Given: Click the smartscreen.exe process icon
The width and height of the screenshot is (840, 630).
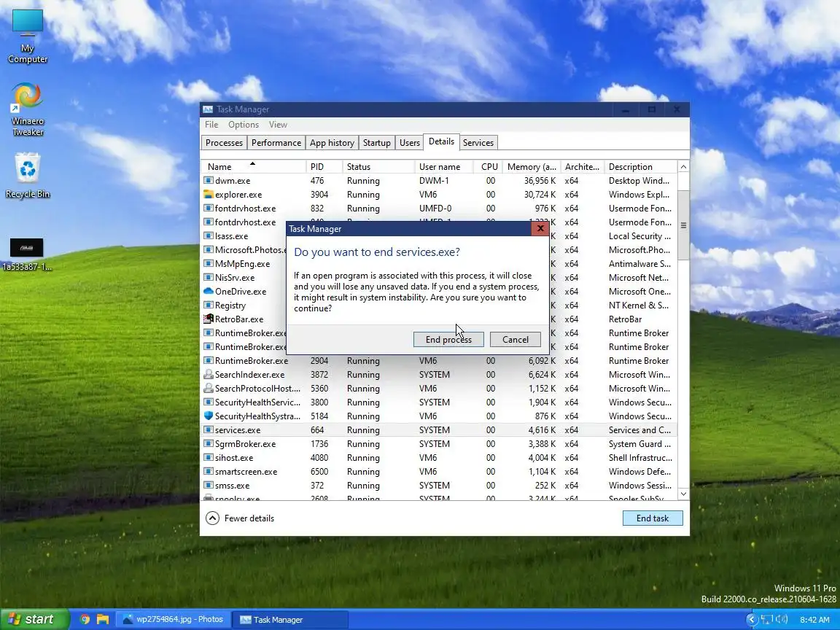Looking at the screenshot, I should point(209,472).
